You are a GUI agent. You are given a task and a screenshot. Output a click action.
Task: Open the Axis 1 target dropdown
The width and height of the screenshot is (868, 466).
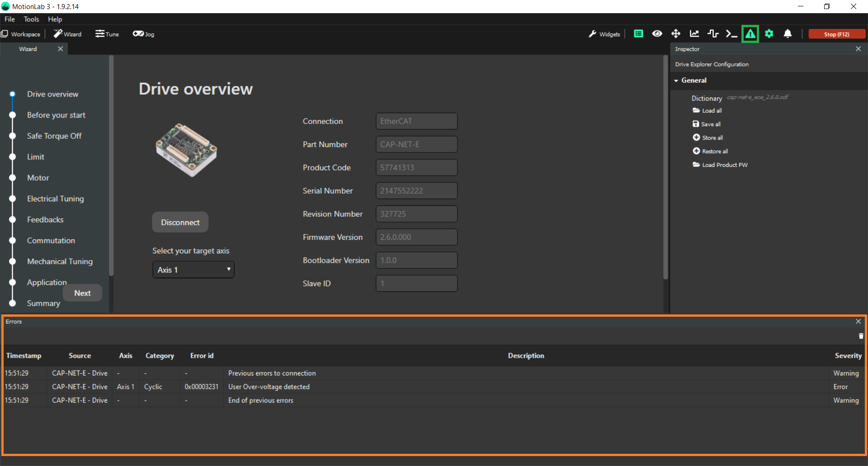[x=193, y=270]
